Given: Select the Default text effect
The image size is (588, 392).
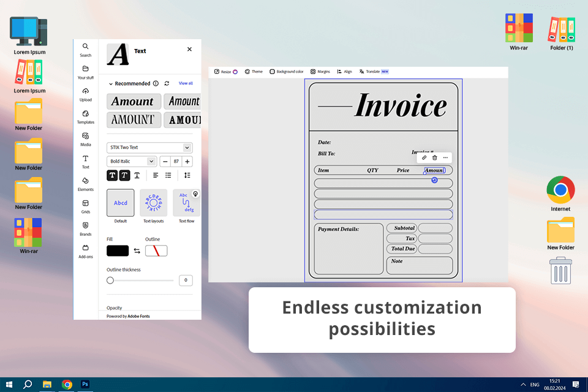Looking at the screenshot, I should pyautogui.click(x=121, y=203).
